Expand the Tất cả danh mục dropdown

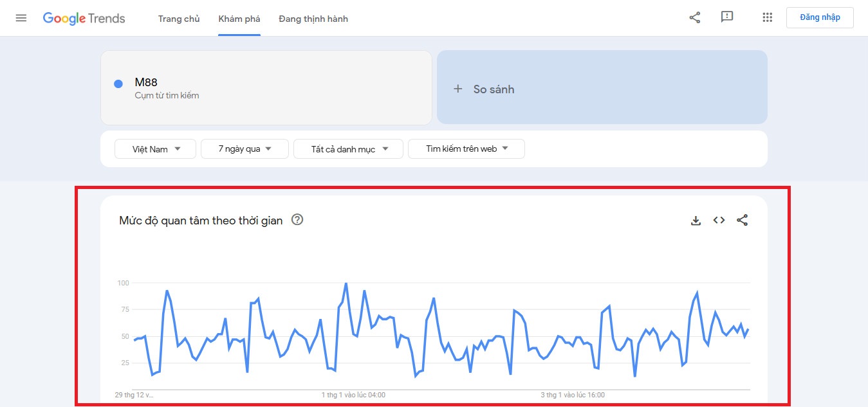pos(348,149)
